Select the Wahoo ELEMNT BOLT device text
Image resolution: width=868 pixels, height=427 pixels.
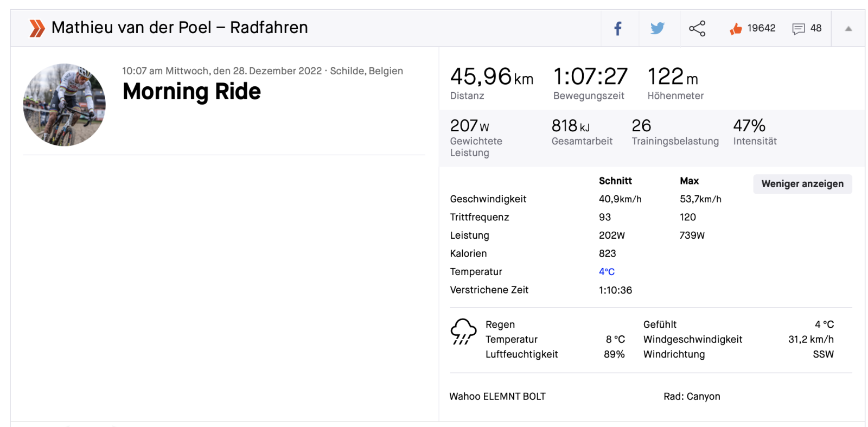coord(497,397)
